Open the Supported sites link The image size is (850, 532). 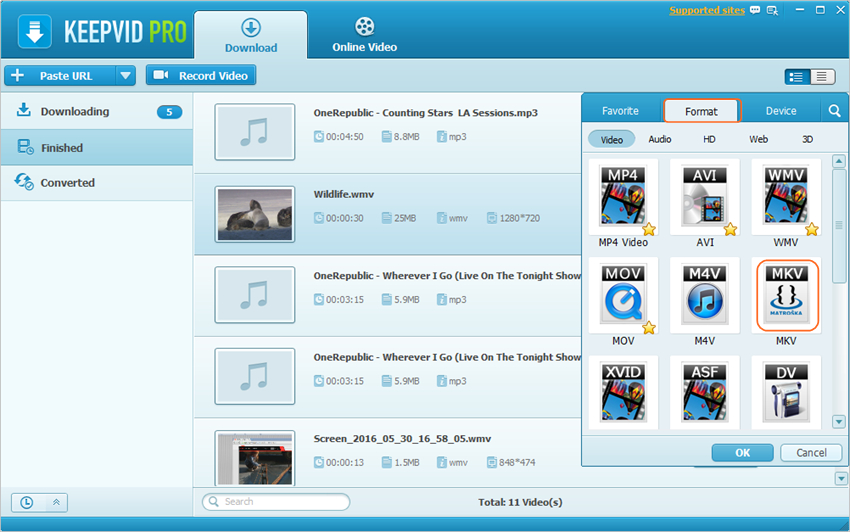(705, 11)
